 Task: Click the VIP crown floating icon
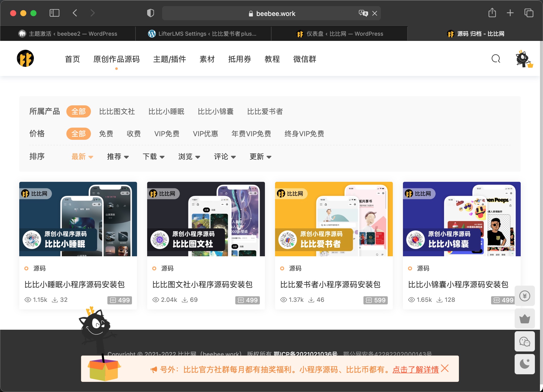525,319
